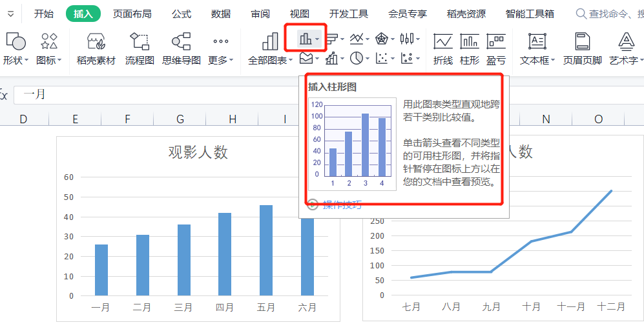644x329 pixels.
Task: Expand the 图标 dropdown arrow
Action: point(59,60)
